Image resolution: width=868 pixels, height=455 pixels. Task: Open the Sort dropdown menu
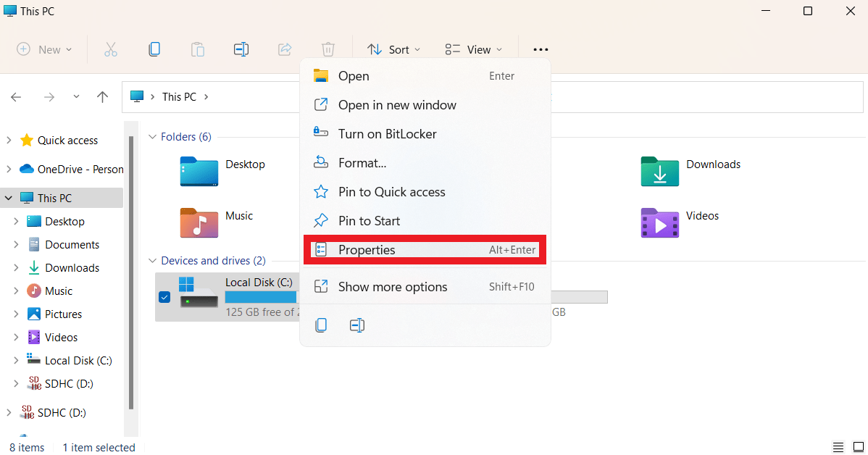pos(393,49)
